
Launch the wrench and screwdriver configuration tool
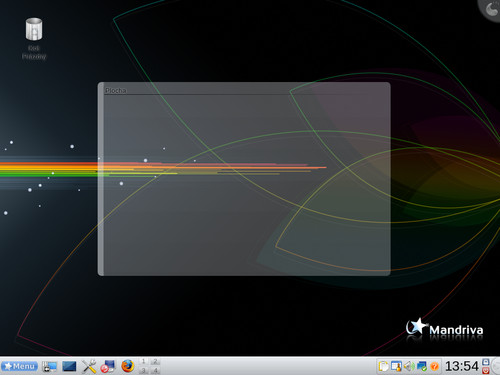pyautogui.click(x=89, y=366)
